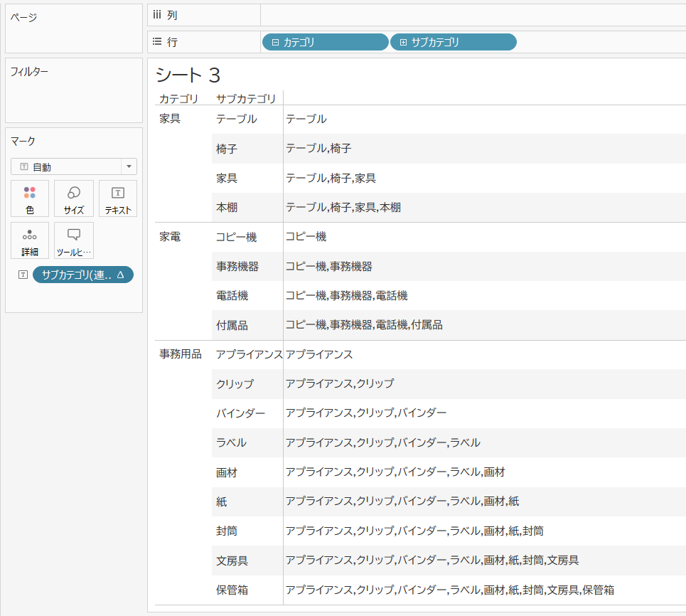Click the テーブル,椅子,家具,本棚 value cell
This screenshot has width=686, height=616.
(x=343, y=207)
